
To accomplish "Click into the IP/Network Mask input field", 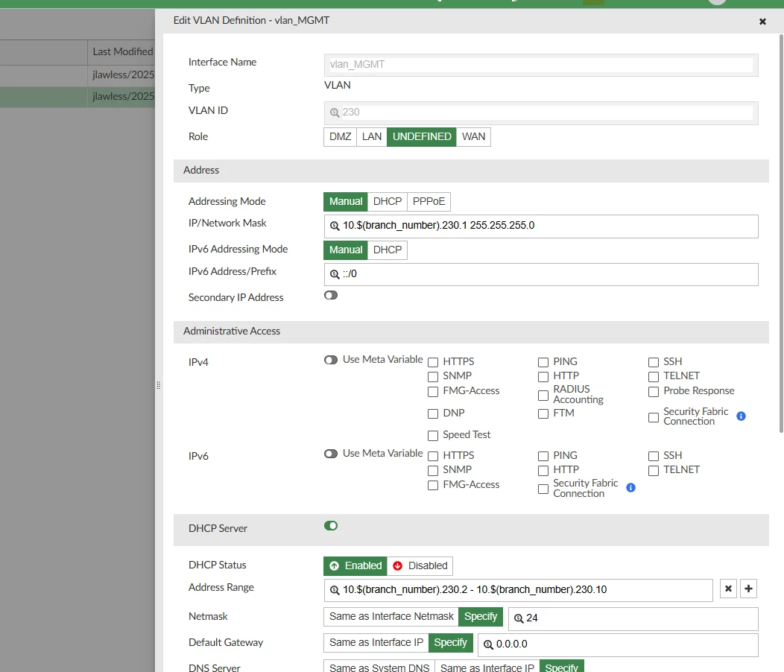I will [x=541, y=226].
